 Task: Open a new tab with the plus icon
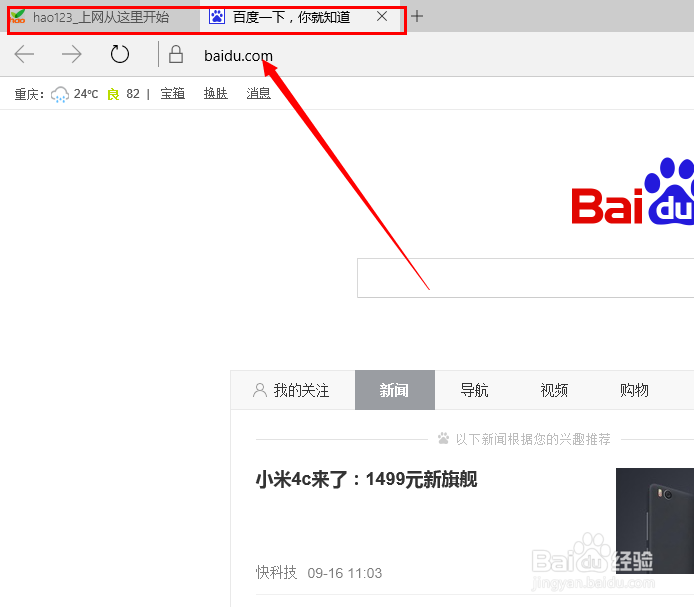pos(416,17)
